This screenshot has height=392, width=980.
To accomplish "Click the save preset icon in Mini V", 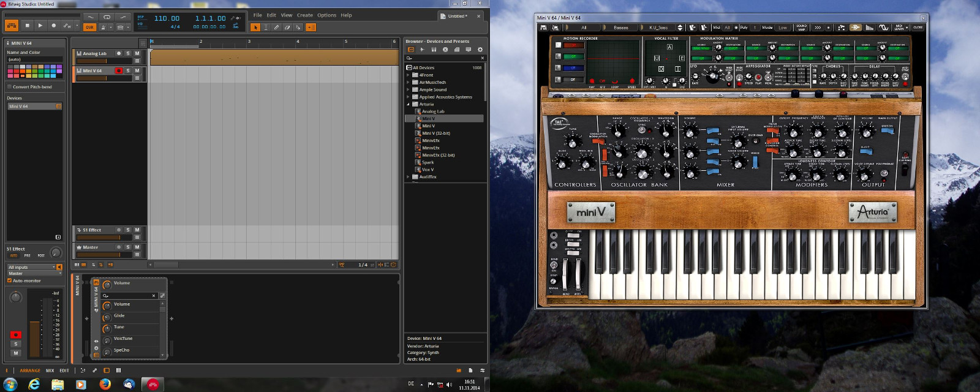I will click(x=543, y=28).
